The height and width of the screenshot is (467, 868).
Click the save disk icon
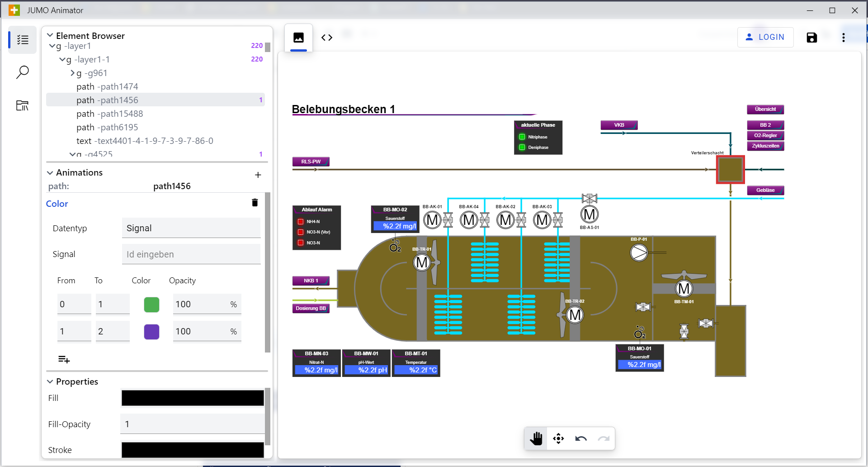point(811,38)
